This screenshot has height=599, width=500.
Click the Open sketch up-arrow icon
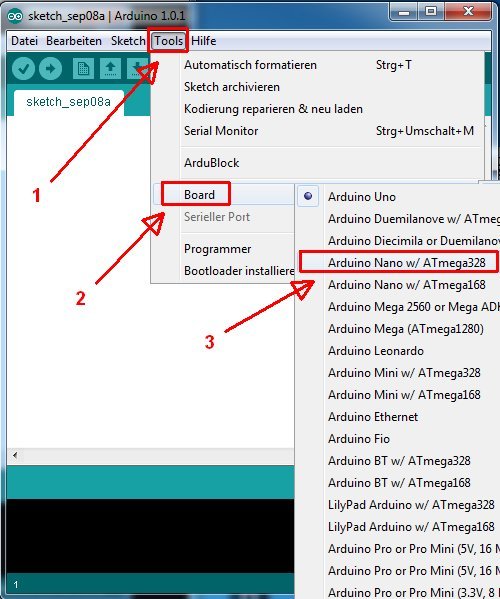pos(110,69)
